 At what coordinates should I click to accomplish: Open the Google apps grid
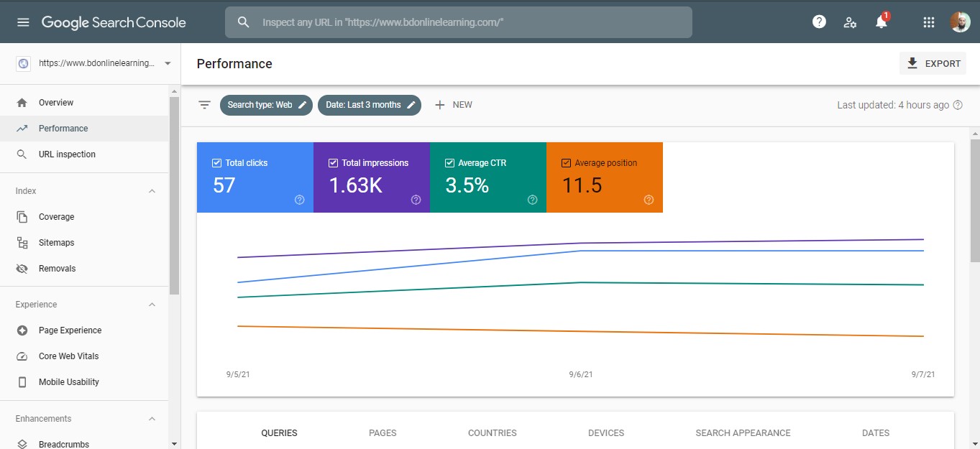click(x=928, y=22)
